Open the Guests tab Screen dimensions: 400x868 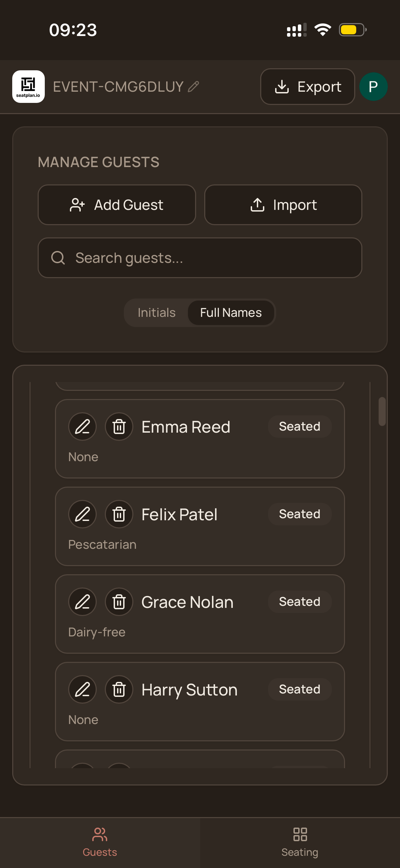pos(100,842)
